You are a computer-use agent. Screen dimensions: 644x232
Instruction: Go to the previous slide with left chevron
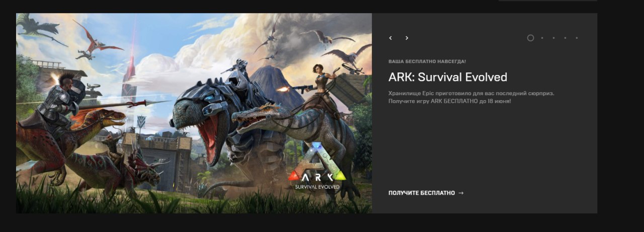click(390, 38)
